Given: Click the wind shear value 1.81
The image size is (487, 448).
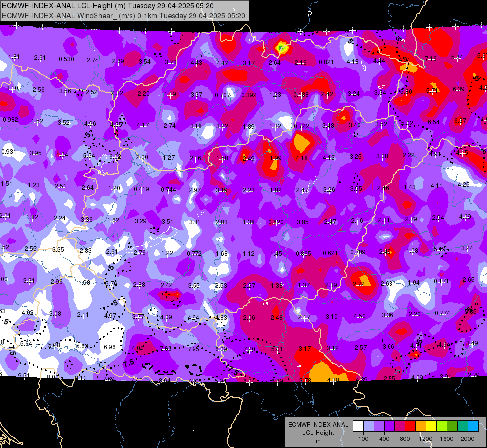Looking at the screenshot, I should (14, 57).
